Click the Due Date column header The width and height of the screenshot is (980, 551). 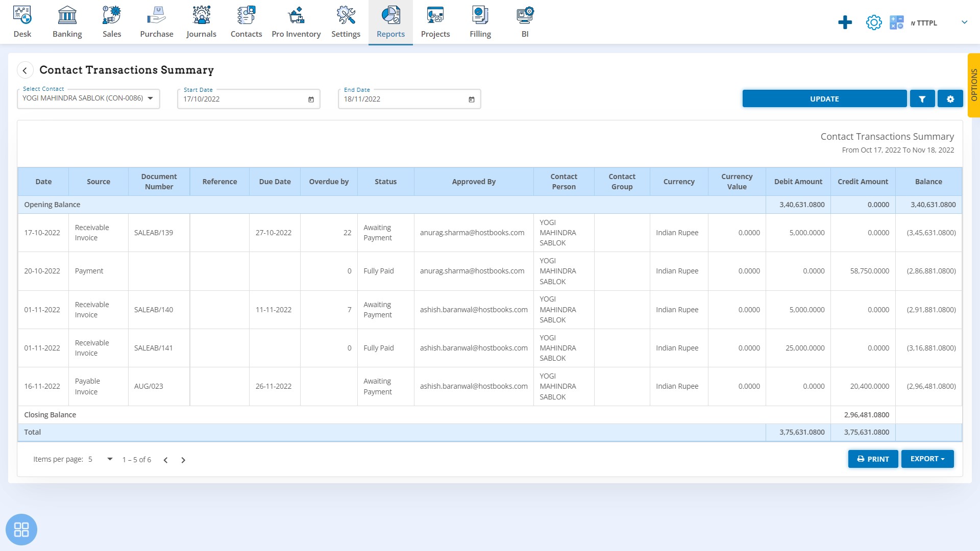pyautogui.click(x=275, y=182)
